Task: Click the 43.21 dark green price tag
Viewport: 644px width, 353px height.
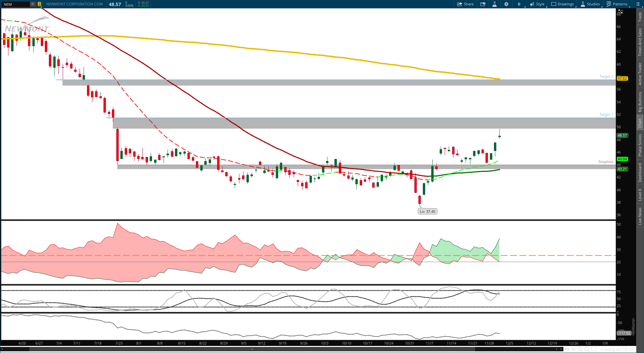Action: click(622, 169)
